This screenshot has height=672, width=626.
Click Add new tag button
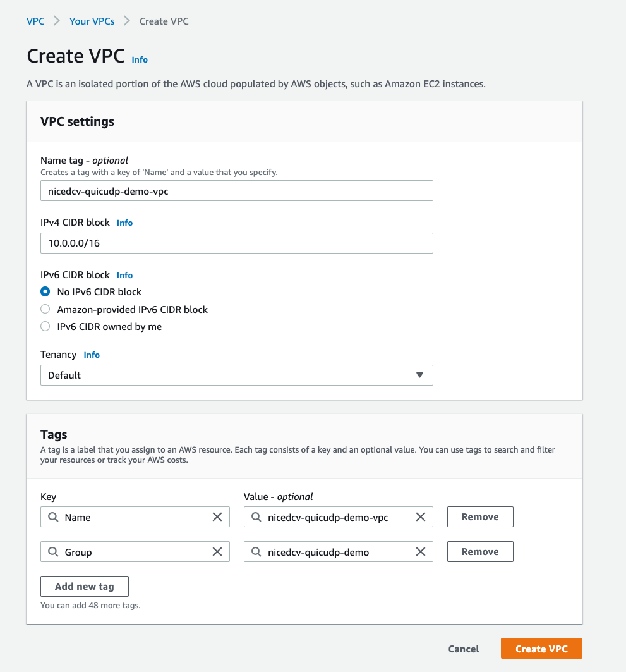click(84, 586)
